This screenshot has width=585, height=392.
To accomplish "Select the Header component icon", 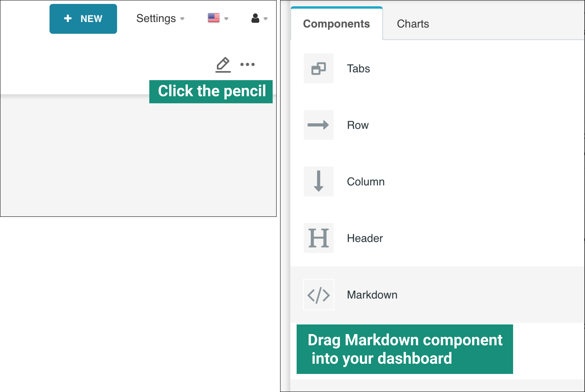I will click(318, 238).
